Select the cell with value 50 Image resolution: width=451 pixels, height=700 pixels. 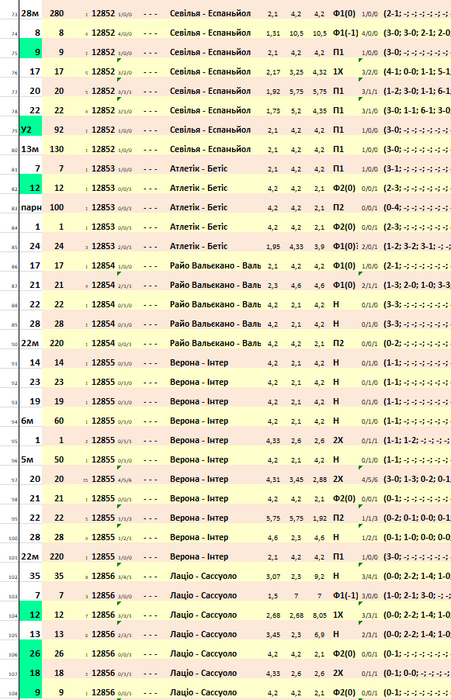click(57, 460)
